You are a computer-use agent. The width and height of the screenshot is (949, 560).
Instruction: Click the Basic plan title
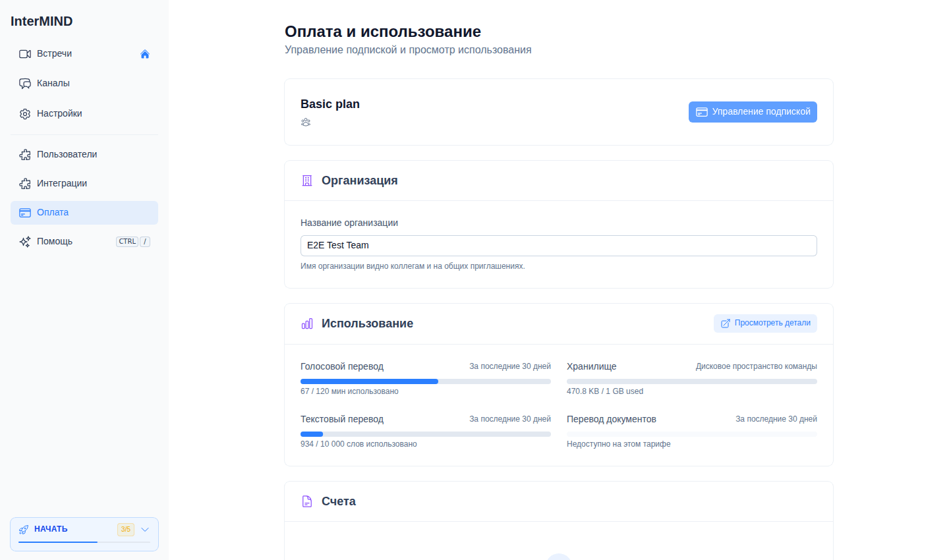(330, 104)
